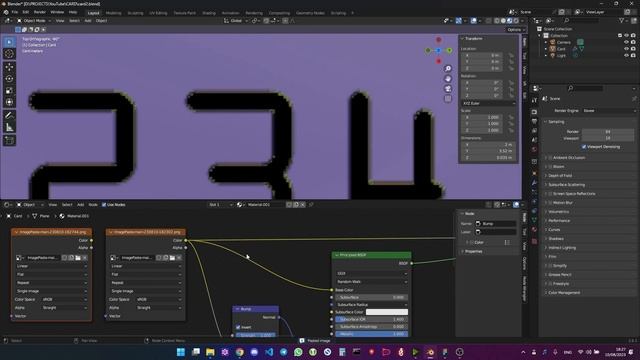Switch to the UV Editing workspace tab
Image resolution: width=640 pixels, height=360 pixels.
(158, 13)
